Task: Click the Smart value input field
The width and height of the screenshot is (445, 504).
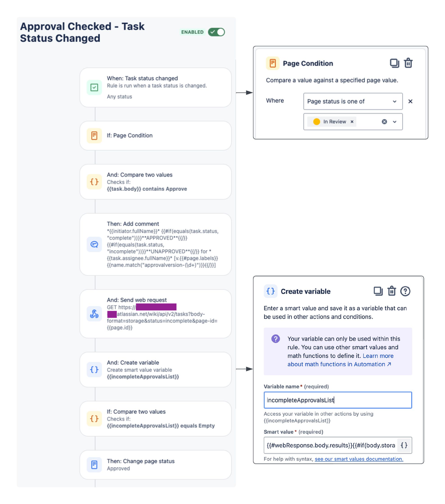Action: [331, 445]
